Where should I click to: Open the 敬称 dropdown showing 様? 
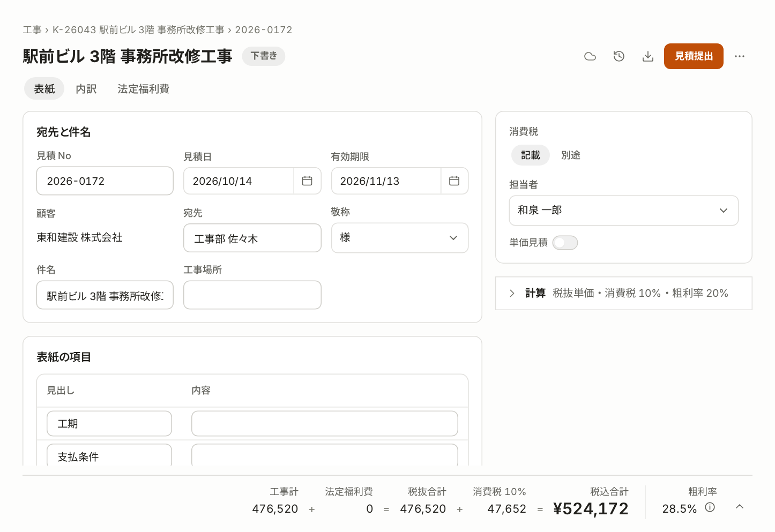point(400,238)
